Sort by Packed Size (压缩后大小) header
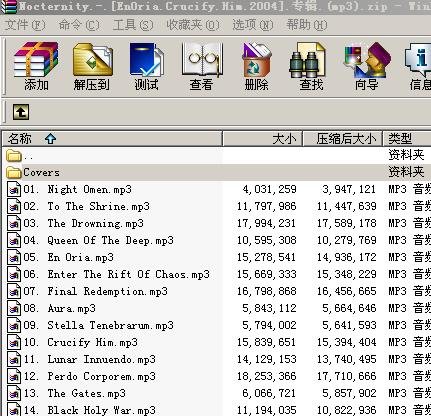The image size is (431, 416). 342,139
